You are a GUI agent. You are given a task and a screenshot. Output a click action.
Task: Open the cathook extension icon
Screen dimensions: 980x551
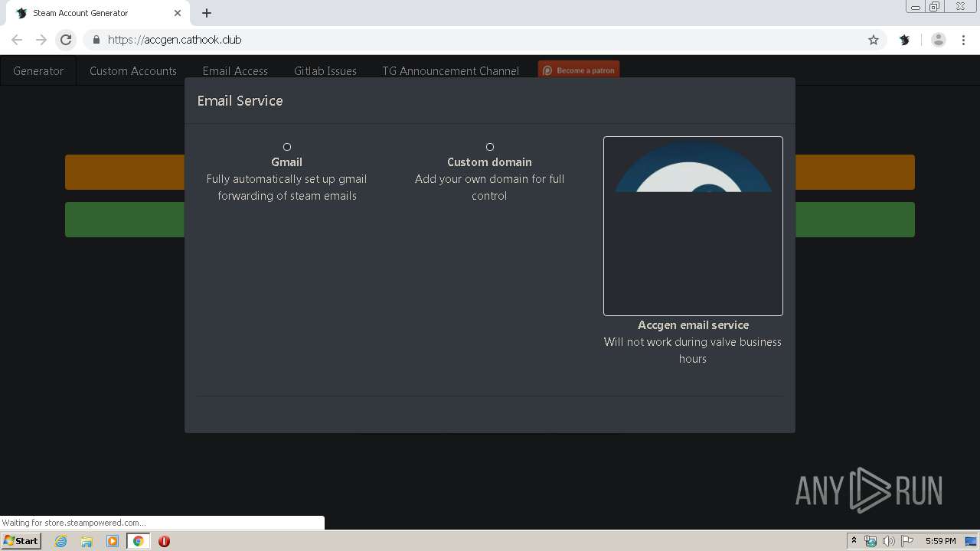click(x=904, y=40)
